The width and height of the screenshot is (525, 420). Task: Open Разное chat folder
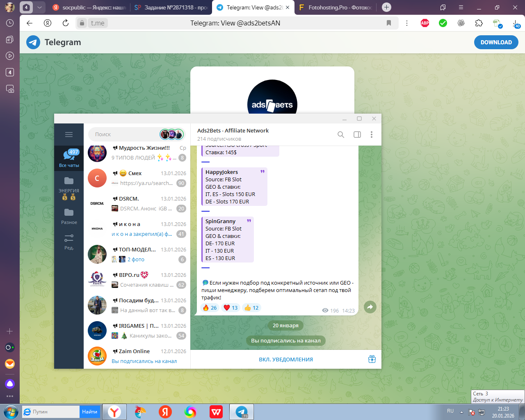tap(69, 216)
